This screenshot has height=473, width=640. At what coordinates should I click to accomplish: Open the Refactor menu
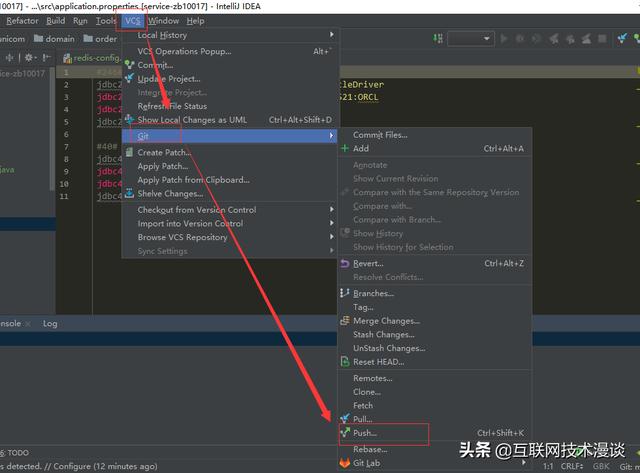tap(22, 21)
